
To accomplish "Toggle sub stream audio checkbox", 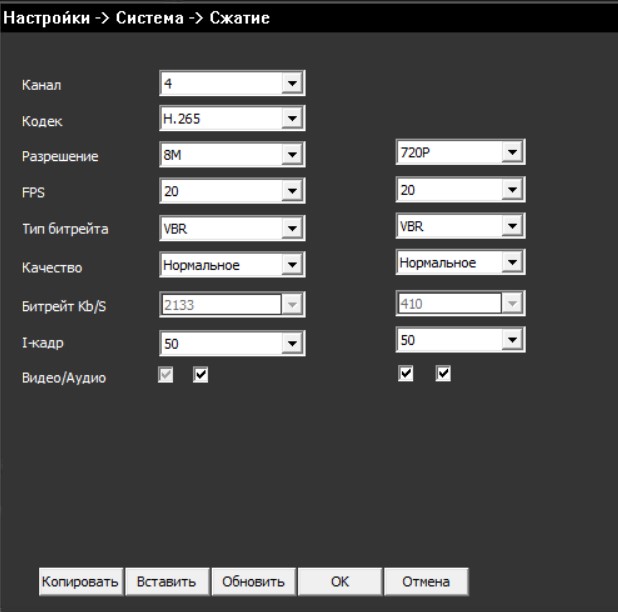I will click(444, 374).
